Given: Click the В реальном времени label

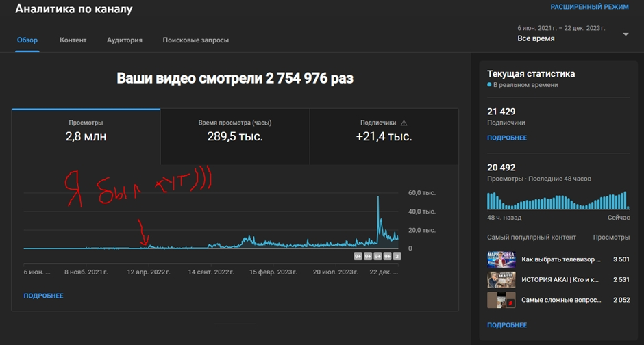Looking at the screenshot, I should (x=525, y=85).
